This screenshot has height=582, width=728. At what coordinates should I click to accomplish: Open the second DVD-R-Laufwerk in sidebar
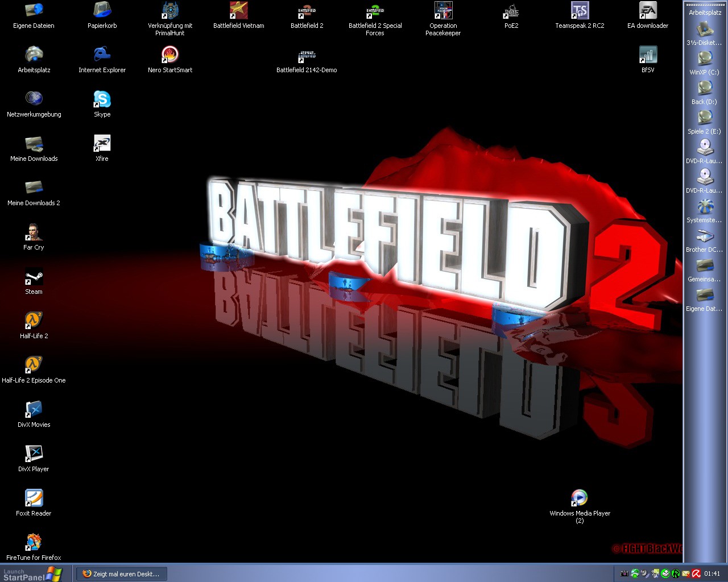[x=705, y=181]
